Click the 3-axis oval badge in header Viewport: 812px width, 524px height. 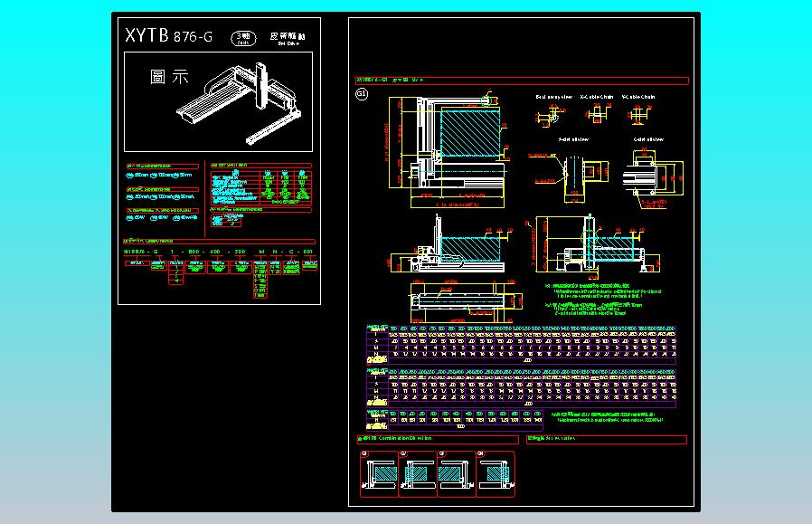tap(243, 38)
